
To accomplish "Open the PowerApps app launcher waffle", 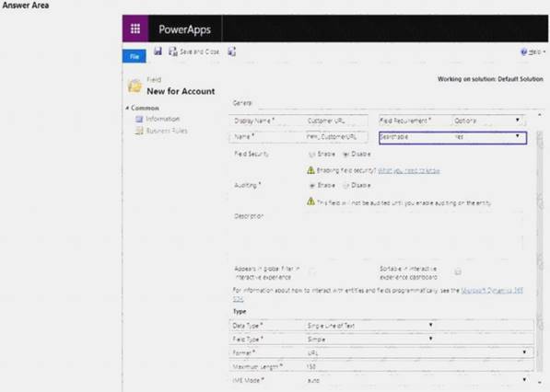I will pos(135,29).
